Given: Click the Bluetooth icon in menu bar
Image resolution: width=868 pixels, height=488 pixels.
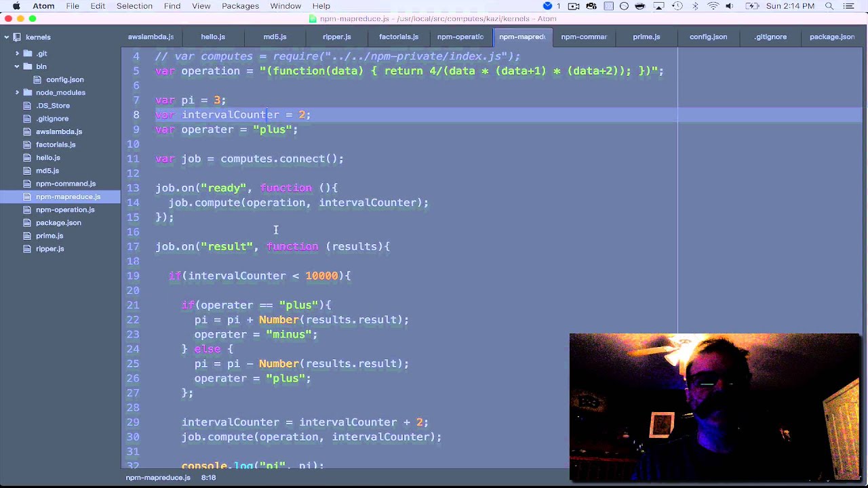Looking at the screenshot, I should (695, 6).
